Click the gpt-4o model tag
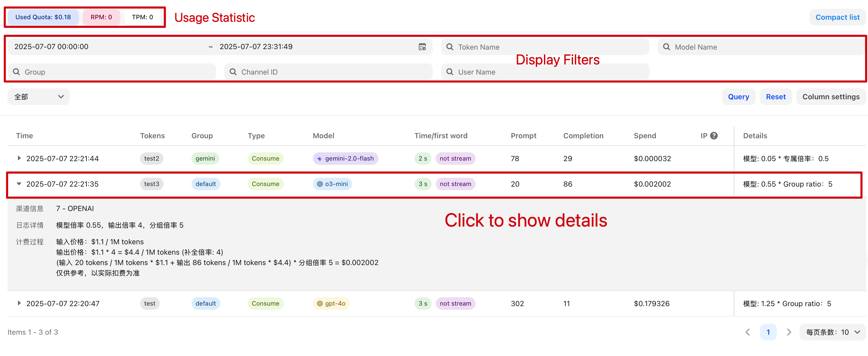 pos(331,304)
